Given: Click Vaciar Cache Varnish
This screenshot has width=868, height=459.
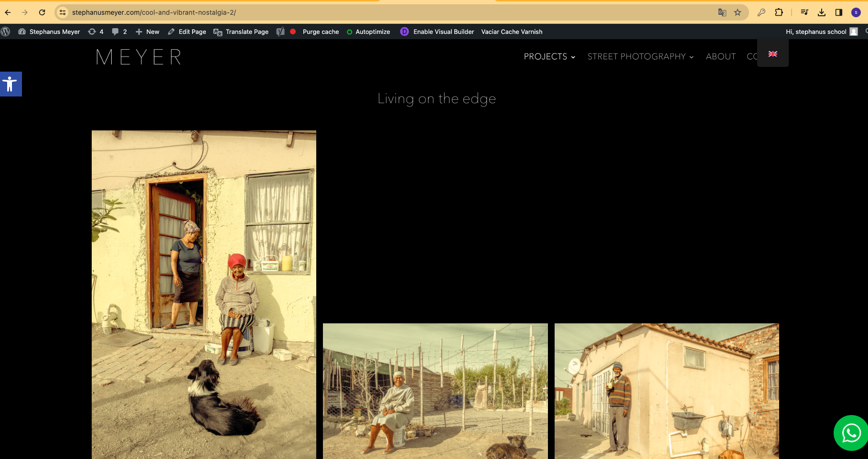Looking at the screenshot, I should (512, 32).
